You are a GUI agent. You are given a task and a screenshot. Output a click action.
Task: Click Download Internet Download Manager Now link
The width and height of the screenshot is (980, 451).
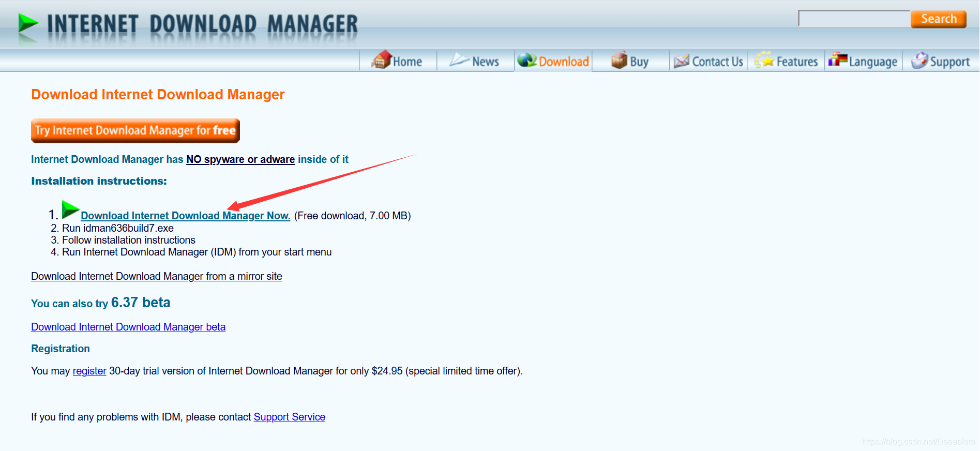click(x=186, y=216)
